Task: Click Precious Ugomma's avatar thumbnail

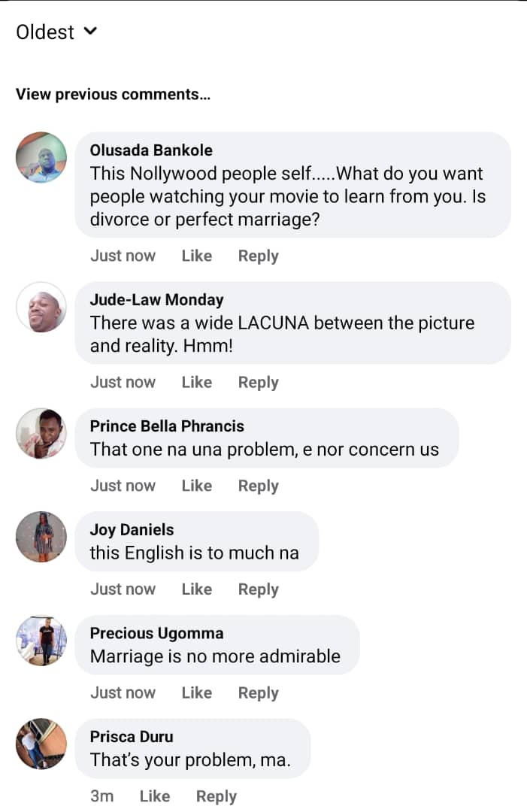Action: (41, 641)
